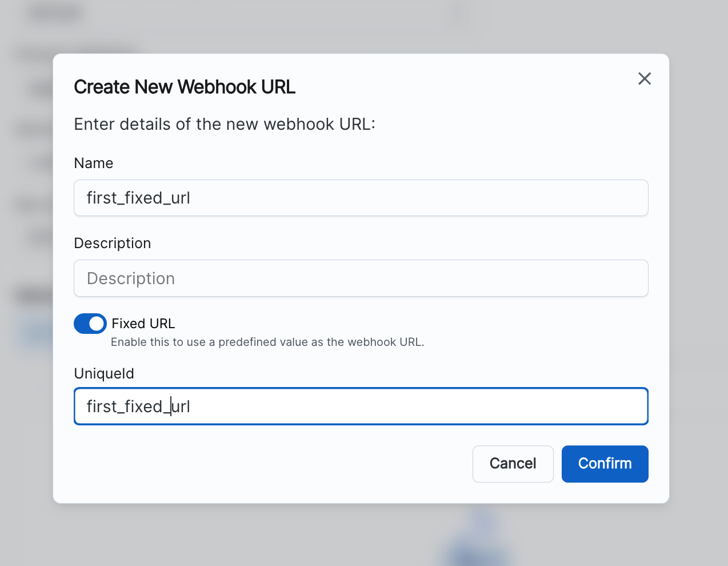Click the first_fixed_url text in UniqueId field
The width and height of the screenshot is (728, 566).
pos(138,407)
